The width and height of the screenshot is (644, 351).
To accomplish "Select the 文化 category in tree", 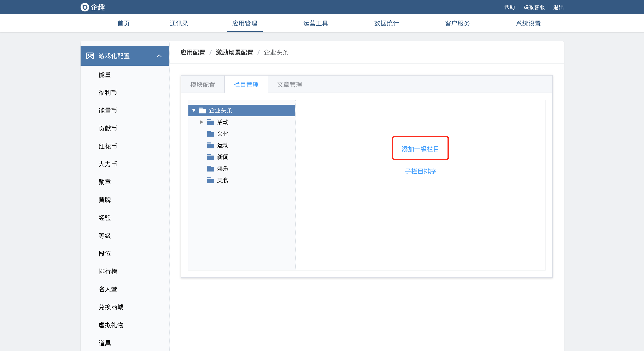I will [x=223, y=134].
